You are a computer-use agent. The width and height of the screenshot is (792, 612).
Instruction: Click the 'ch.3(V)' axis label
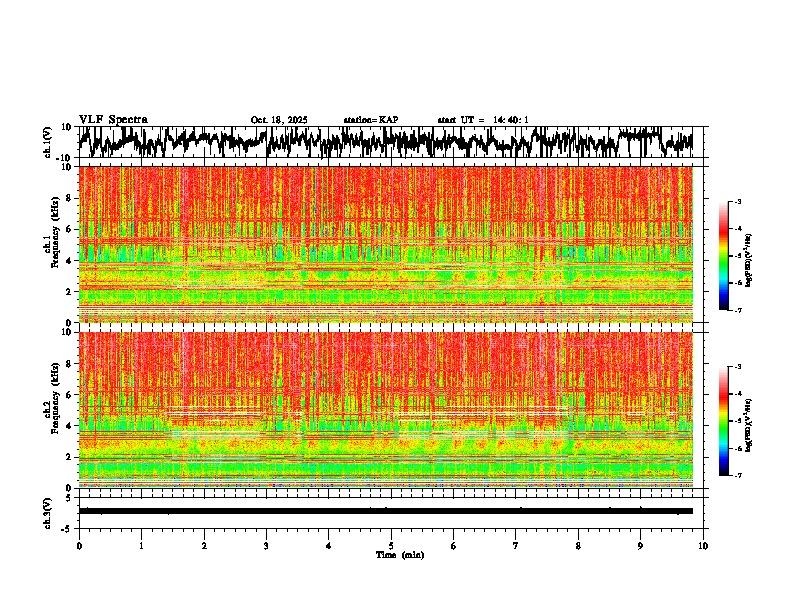(48, 513)
